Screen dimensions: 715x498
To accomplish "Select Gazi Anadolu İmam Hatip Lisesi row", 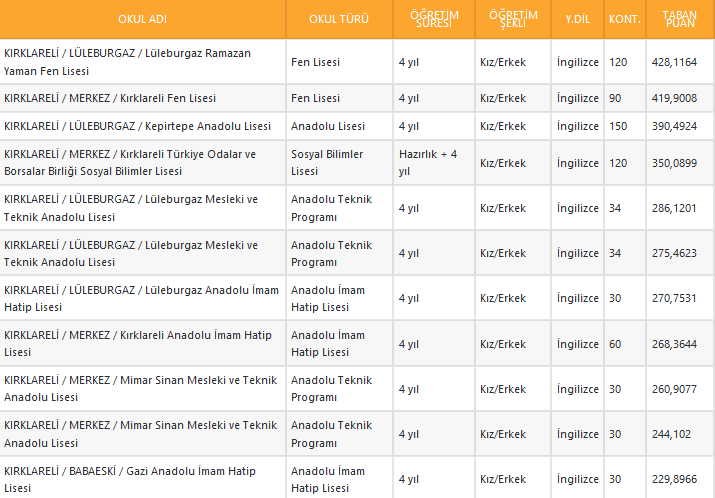I will point(130,479).
